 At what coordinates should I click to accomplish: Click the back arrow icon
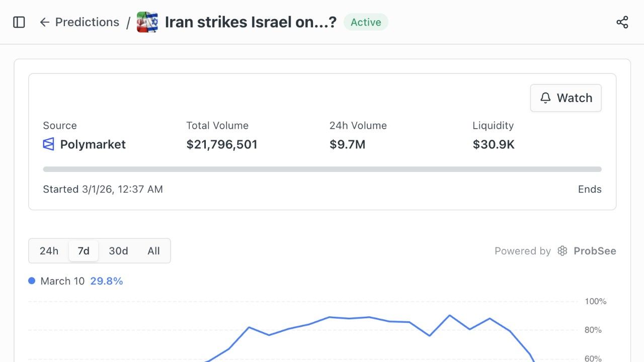pyautogui.click(x=45, y=22)
